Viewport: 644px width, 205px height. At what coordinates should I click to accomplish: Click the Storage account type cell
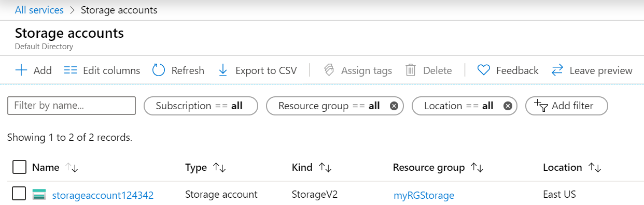[221, 195]
